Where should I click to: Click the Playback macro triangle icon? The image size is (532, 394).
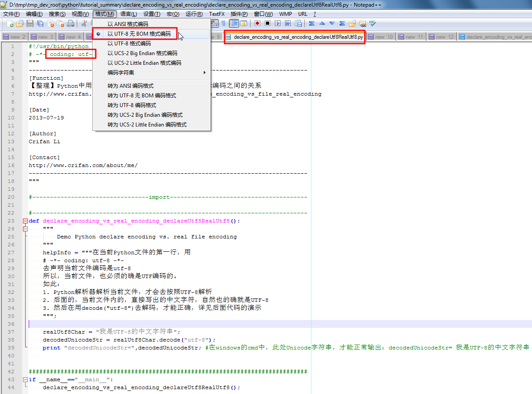tap(278, 23)
